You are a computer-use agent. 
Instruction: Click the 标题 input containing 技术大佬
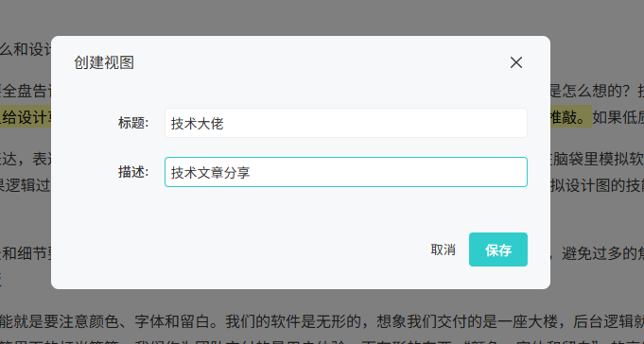coord(346,123)
